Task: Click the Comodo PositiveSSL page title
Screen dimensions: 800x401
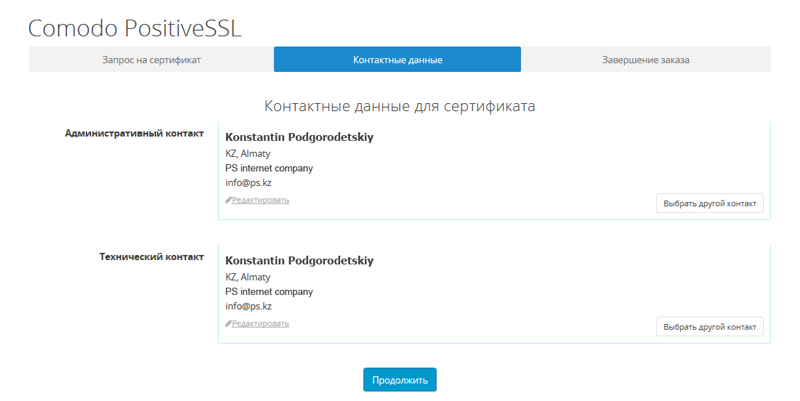Action: point(135,29)
